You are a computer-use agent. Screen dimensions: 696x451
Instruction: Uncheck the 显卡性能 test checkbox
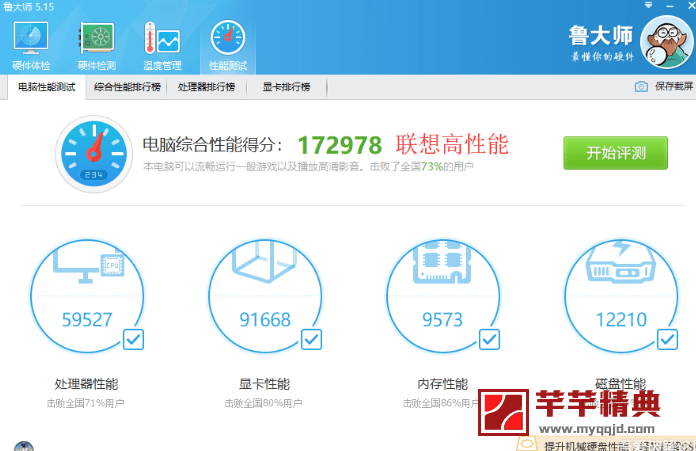pyautogui.click(x=311, y=340)
